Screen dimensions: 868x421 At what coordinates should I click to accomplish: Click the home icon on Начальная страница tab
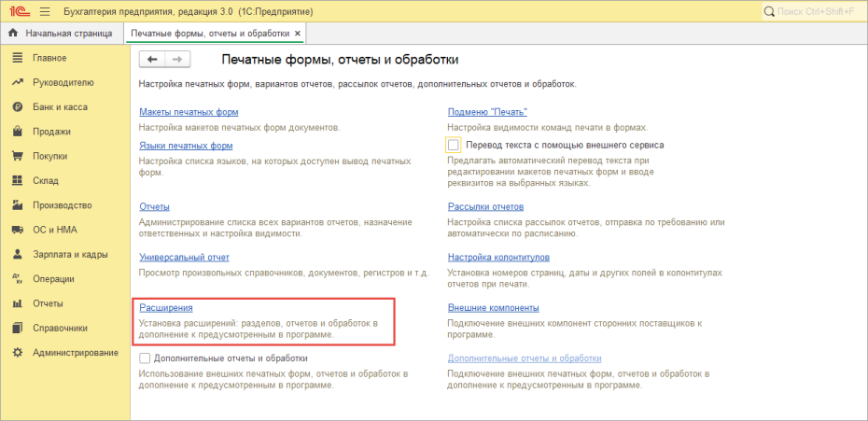click(15, 34)
